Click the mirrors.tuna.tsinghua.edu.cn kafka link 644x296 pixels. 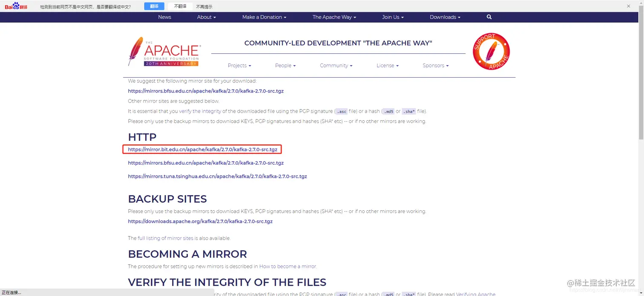(217, 176)
